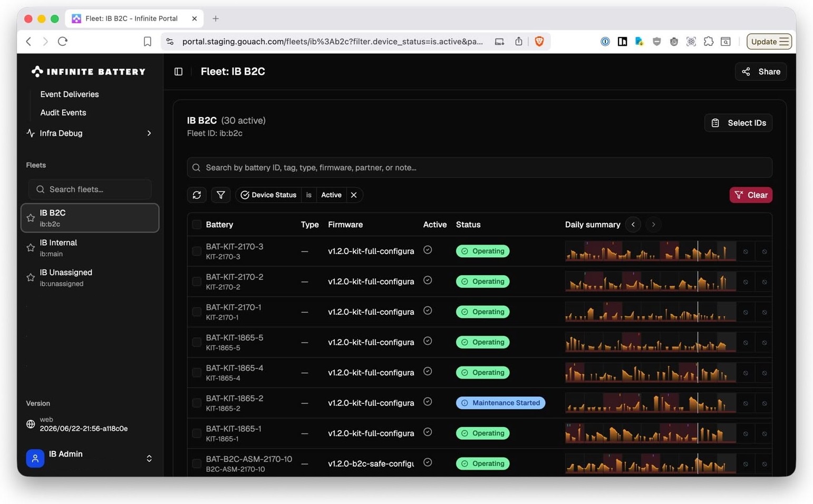Click the Battery column header
Viewport: 813px width, 504px height.
[219, 225]
